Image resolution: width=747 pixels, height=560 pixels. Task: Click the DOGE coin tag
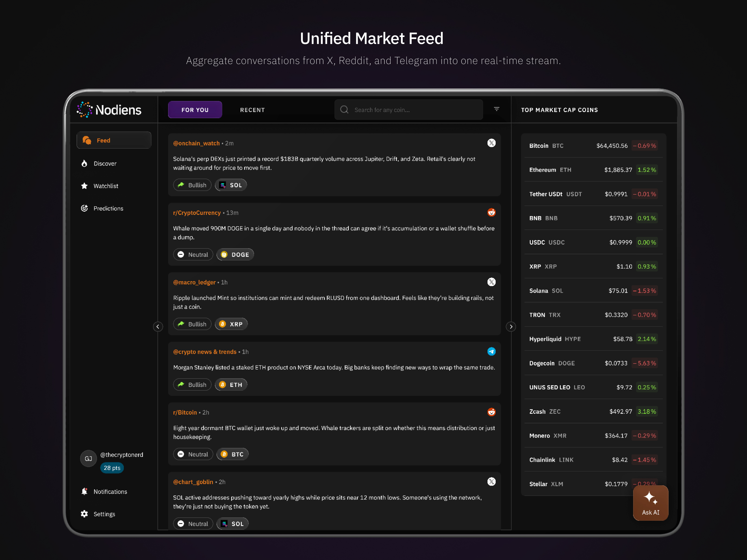coord(235,254)
